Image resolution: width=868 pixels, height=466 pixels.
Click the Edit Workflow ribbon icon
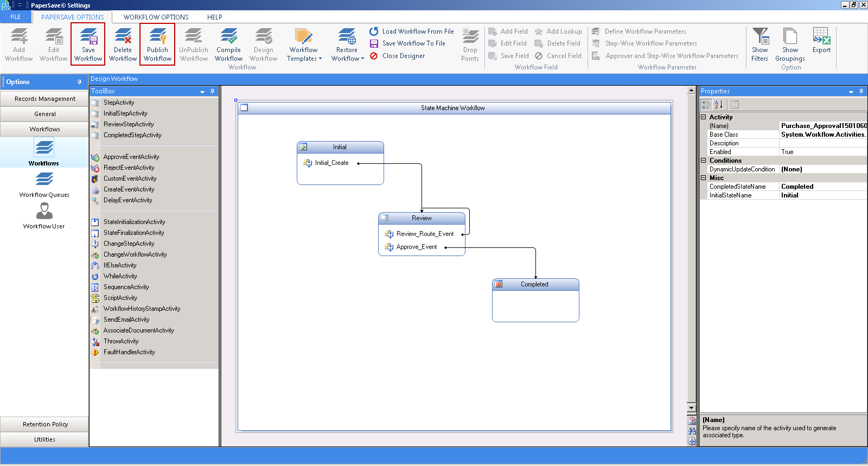[x=53, y=44]
